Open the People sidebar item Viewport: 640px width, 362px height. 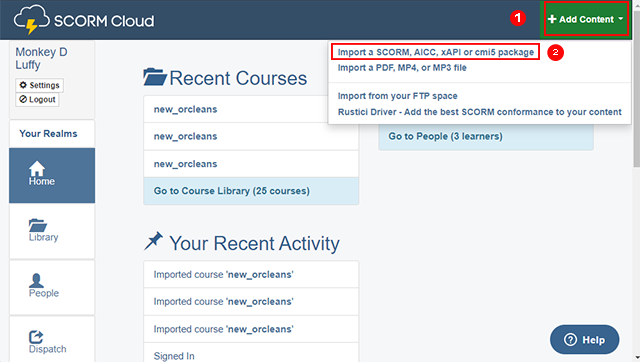point(52,287)
